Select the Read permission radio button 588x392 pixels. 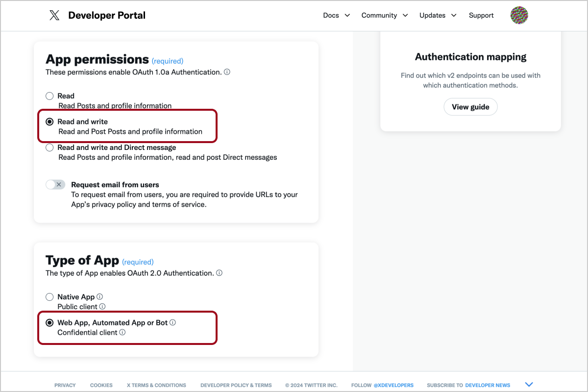49,96
